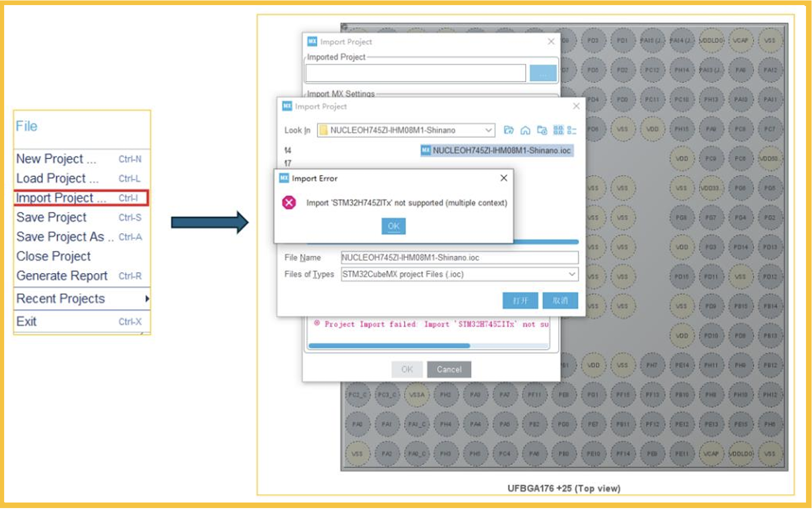Select pin PC3_C on the chip view
812x509 pixels.
(387, 395)
